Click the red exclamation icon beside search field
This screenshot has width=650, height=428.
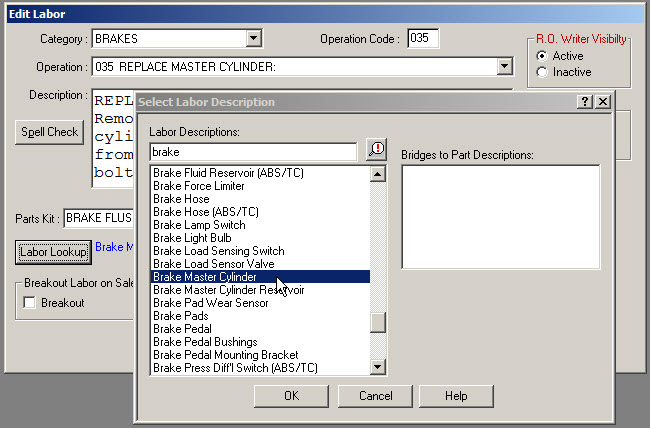pos(377,151)
